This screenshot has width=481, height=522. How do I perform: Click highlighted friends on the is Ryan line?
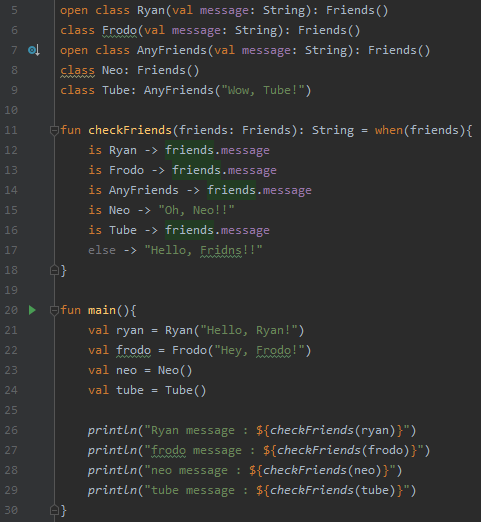tap(190, 150)
